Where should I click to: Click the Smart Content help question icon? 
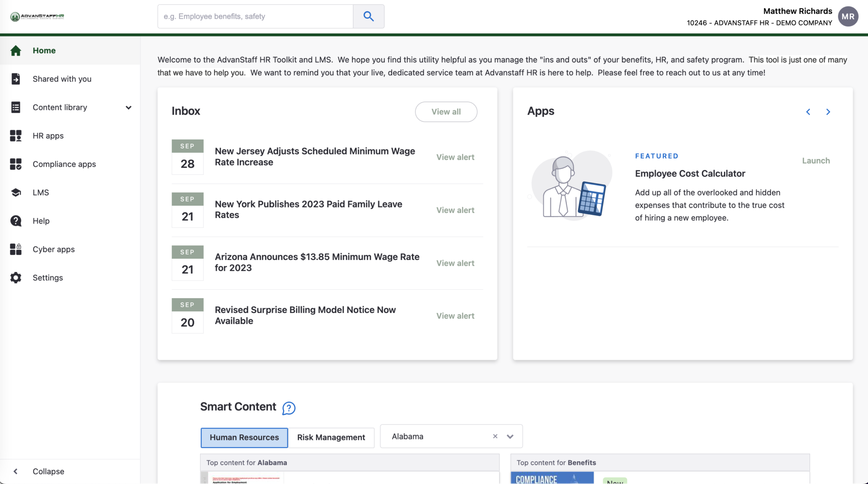tap(289, 408)
